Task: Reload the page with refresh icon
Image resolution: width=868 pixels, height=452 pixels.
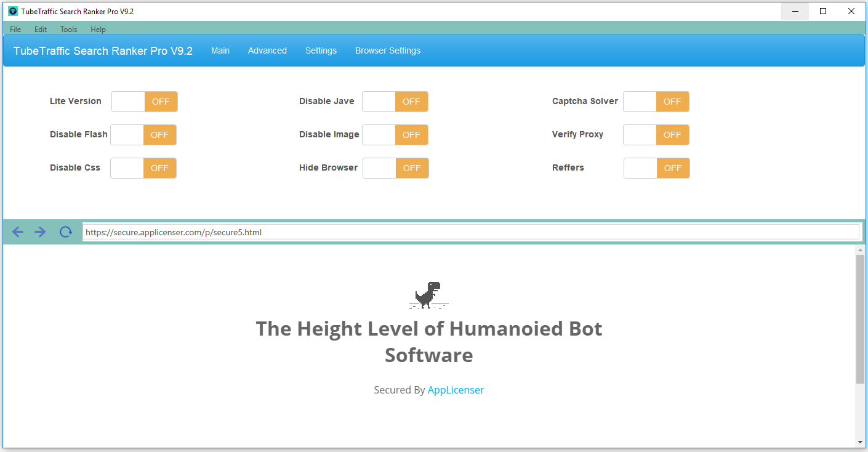Action: pyautogui.click(x=65, y=232)
